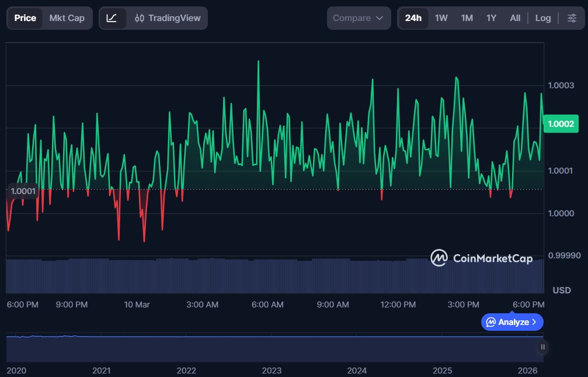
Task: Toggle Log scale on the chart
Action: pos(542,18)
